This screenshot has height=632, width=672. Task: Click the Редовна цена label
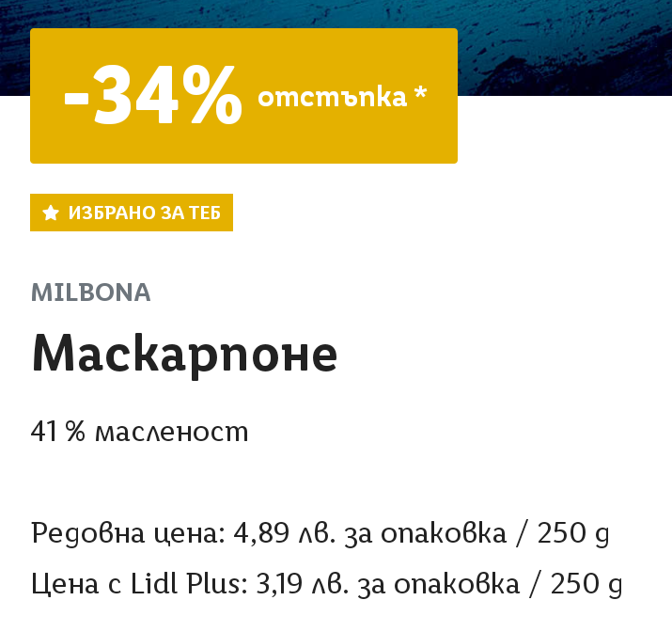[127, 534]
